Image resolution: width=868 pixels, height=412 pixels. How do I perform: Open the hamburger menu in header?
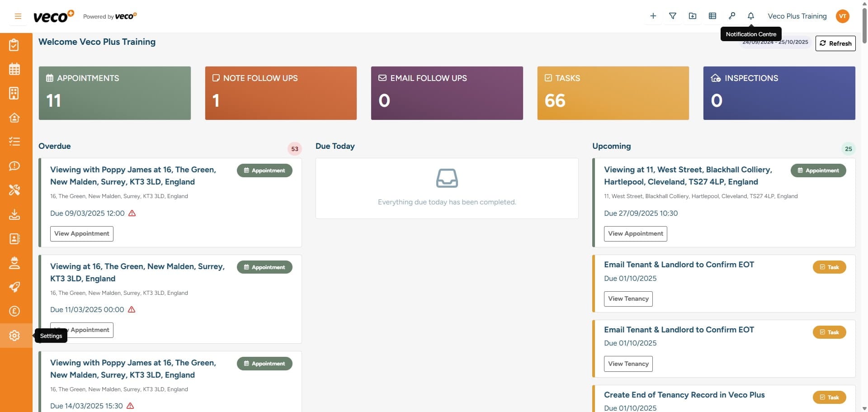[18, 16]
